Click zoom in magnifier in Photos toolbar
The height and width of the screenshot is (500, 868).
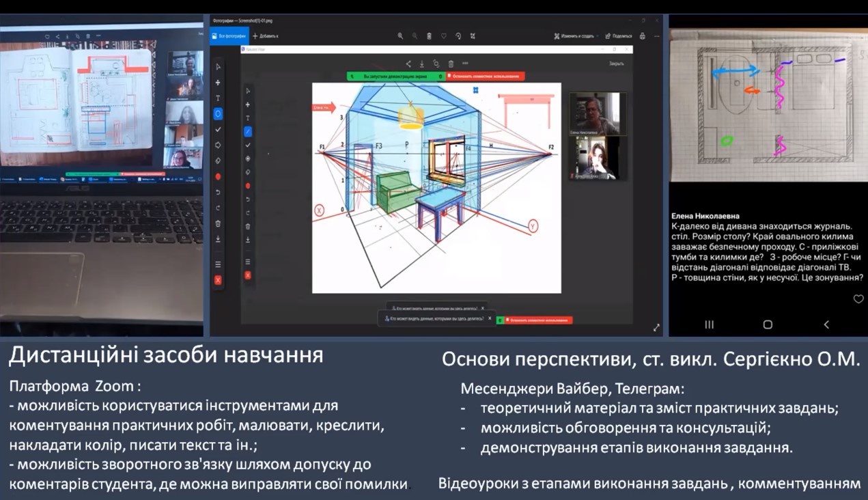(x=400, y=36)
